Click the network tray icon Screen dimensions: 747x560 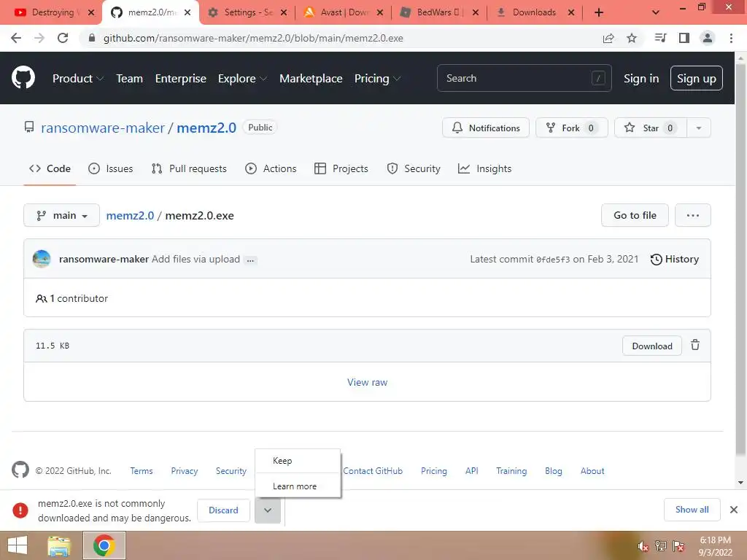tap(661, 546)
